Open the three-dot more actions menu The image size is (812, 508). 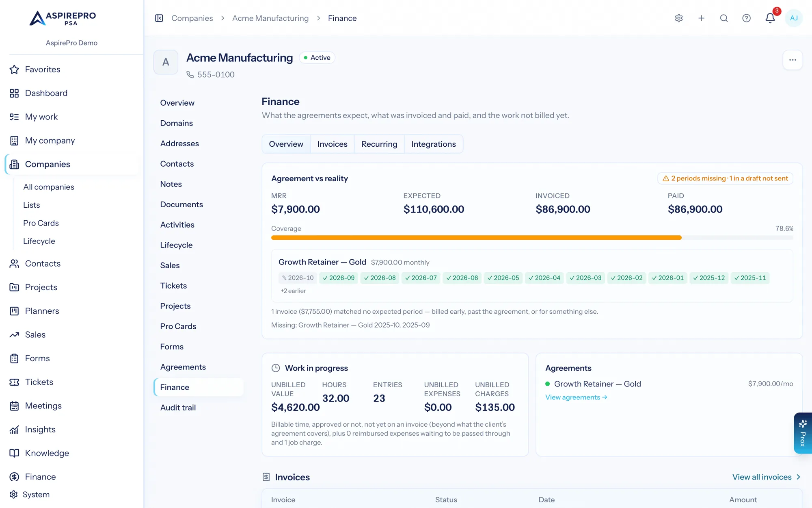point(793,60)
